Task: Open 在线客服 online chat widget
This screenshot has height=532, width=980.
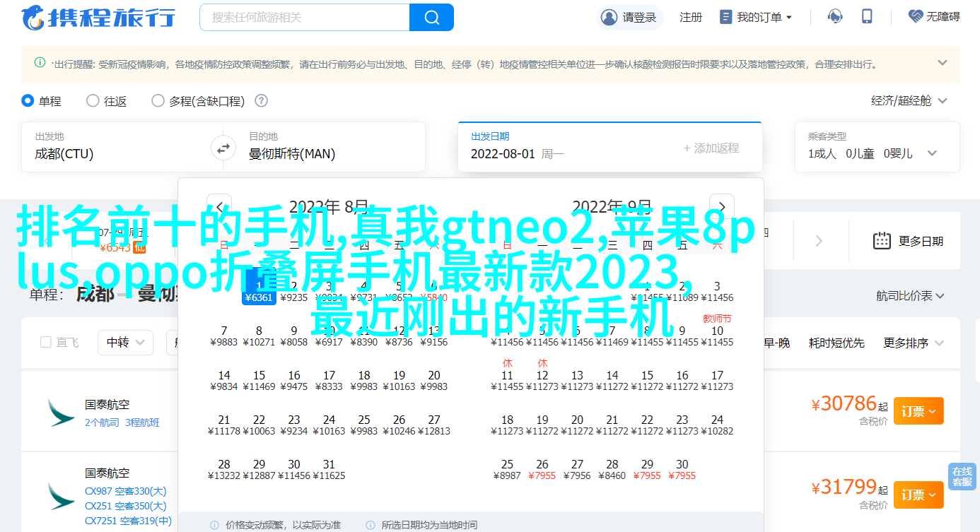Action: pos(962,477)
